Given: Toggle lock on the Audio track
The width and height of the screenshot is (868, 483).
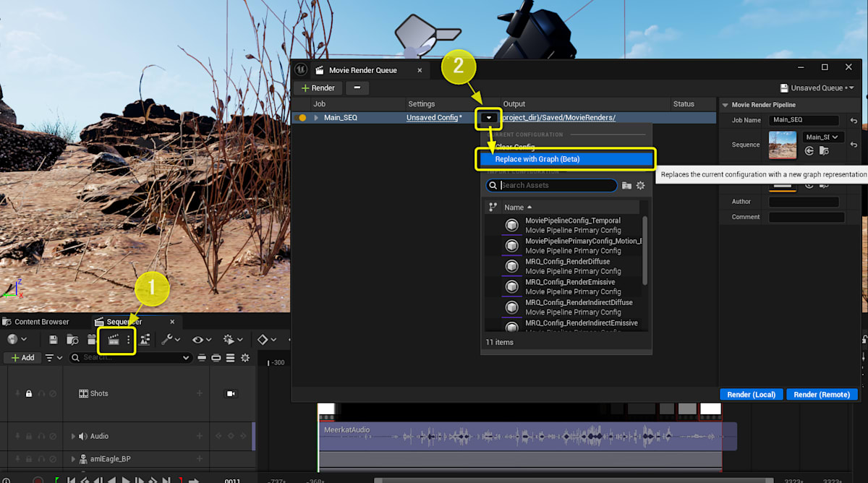Looking at the screenshot, I should tap(29, 436).
